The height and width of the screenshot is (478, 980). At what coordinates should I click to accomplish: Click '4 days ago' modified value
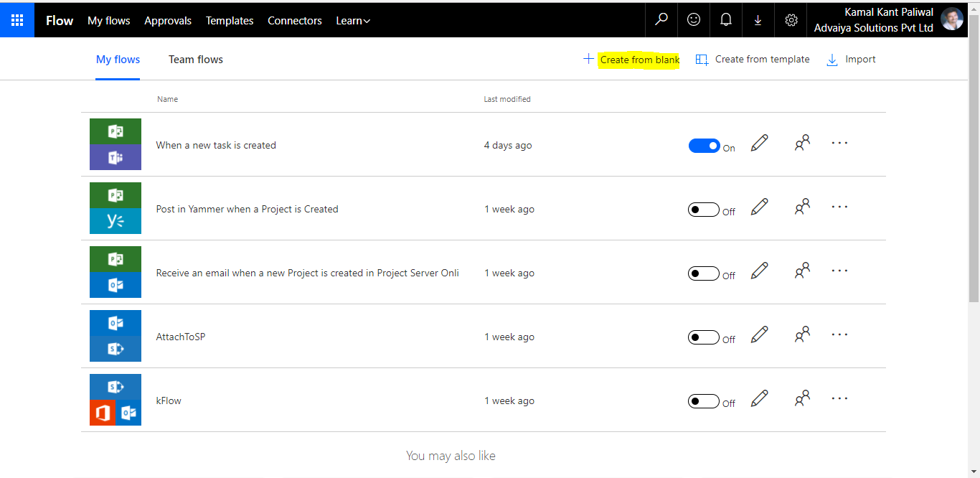508,145
